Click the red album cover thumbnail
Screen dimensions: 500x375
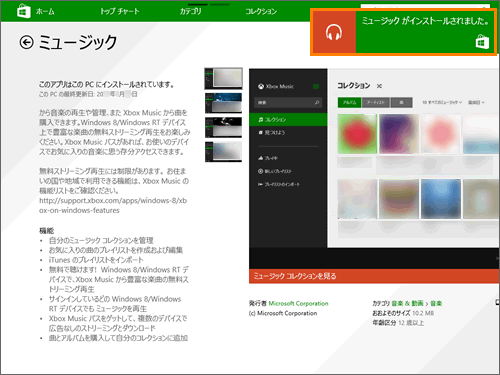click(x=357, y=134)
